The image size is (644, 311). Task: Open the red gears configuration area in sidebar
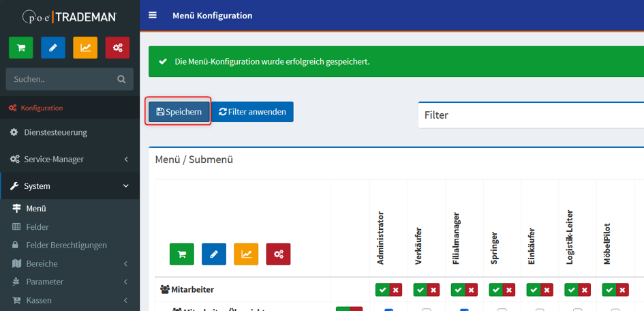(x=117, y=48)
